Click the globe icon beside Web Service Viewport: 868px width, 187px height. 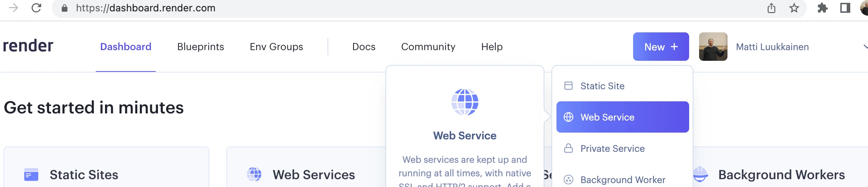[x=568, y=117]
